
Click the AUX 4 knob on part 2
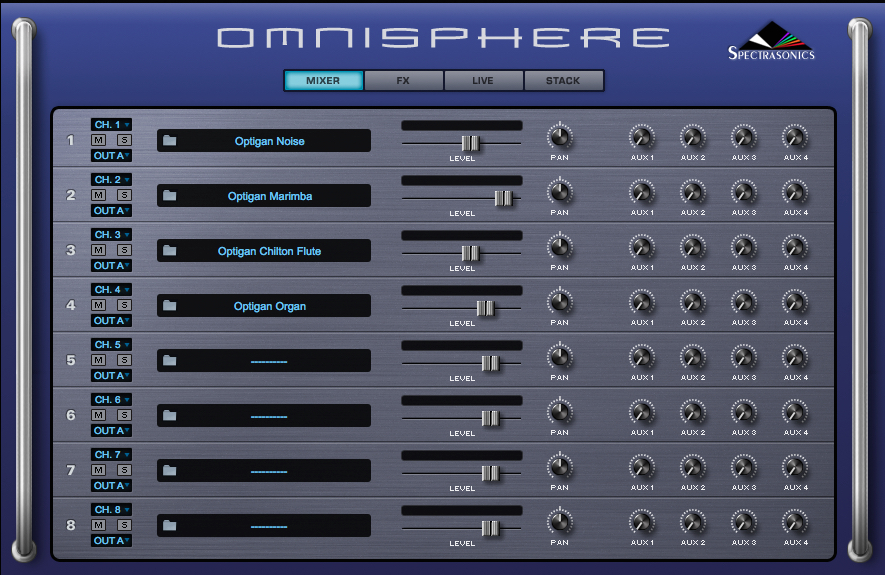[795, 192]
